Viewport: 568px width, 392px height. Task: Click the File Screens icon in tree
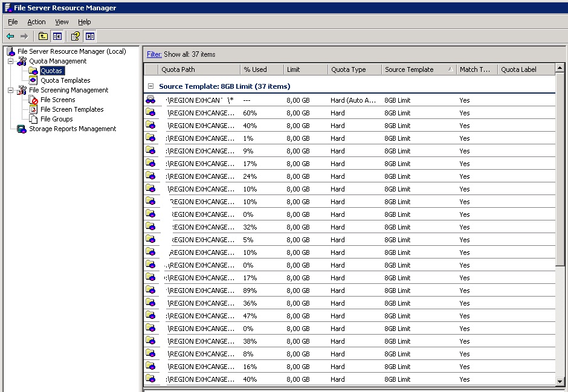[x=33, y=100]
